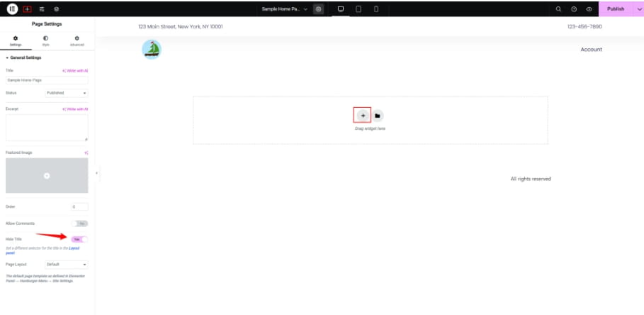
Task: Click the preview changes eye icon
Action: coord(589,9)
